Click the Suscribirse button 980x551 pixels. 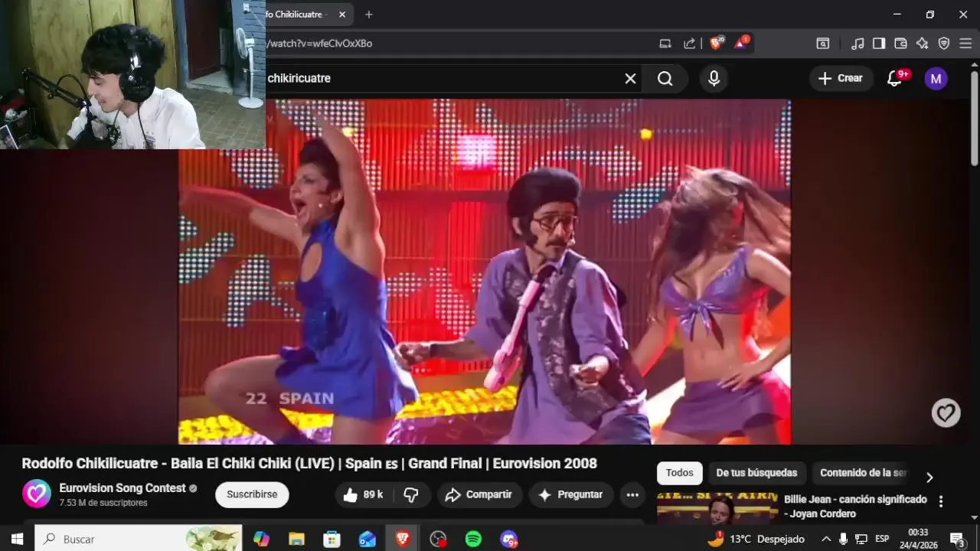point(252,494)
